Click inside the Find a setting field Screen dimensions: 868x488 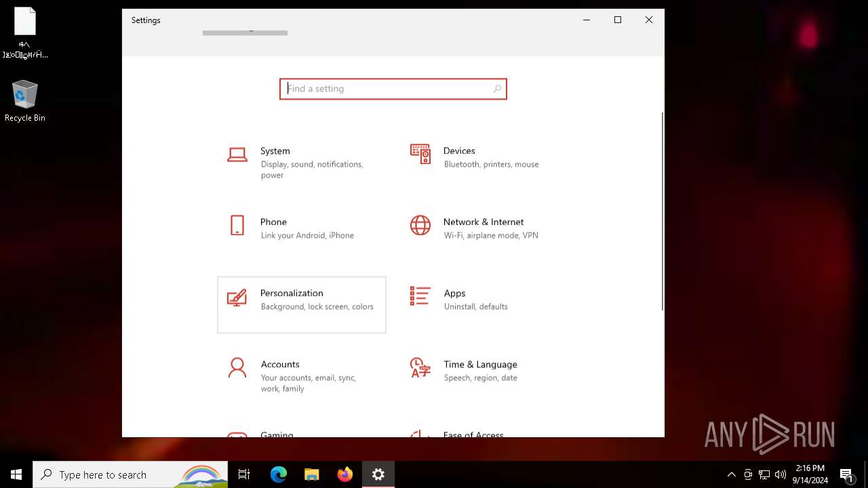pyautogui.click(x=393, y=89)
